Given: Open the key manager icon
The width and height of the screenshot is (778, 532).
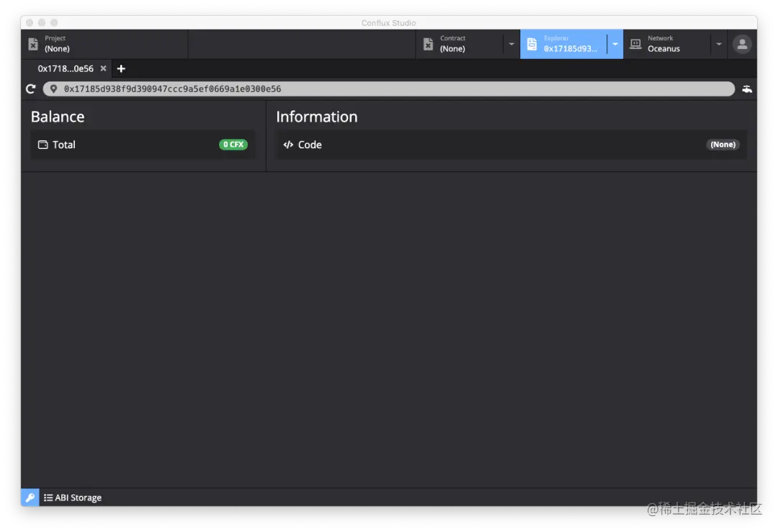Looking at the screenshot, I should (30, 497).
